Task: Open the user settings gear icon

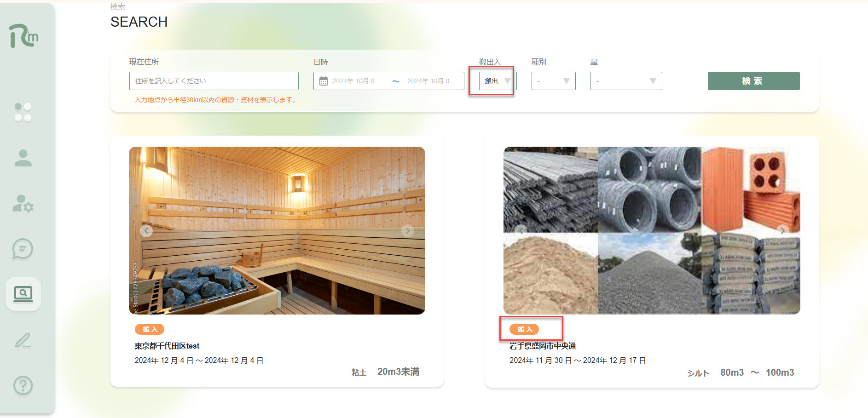Action: 23,204
